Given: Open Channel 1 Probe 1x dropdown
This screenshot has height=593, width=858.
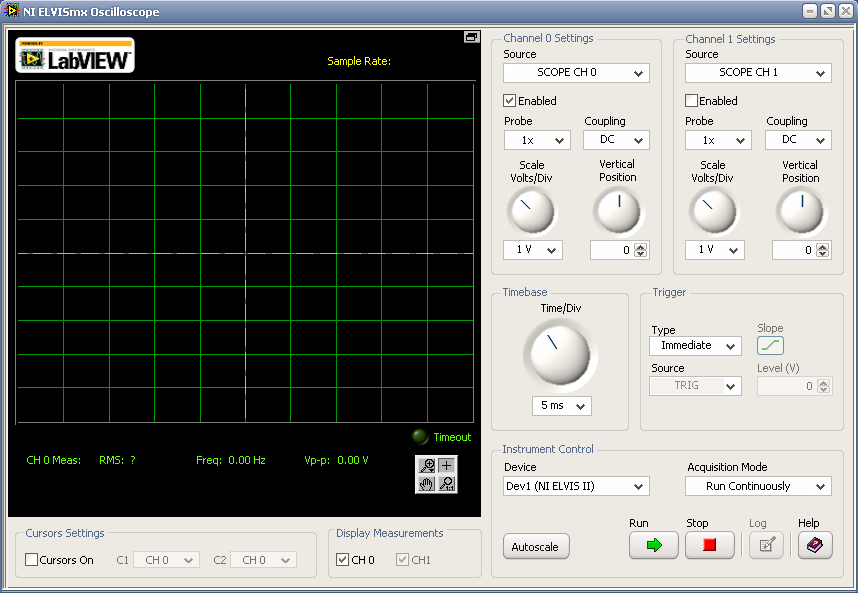Looking at the screenshot, I should tap(718, 140).
